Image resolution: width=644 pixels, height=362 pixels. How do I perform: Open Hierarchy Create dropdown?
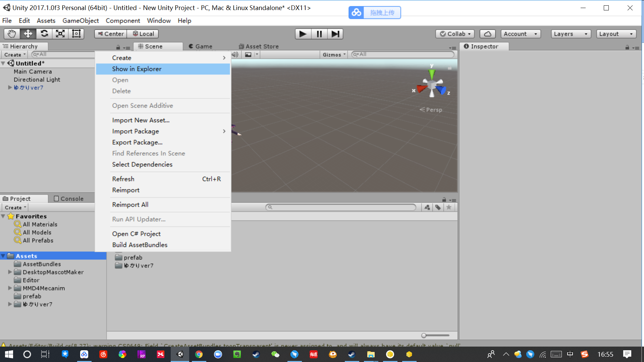[x=15, y=55]
